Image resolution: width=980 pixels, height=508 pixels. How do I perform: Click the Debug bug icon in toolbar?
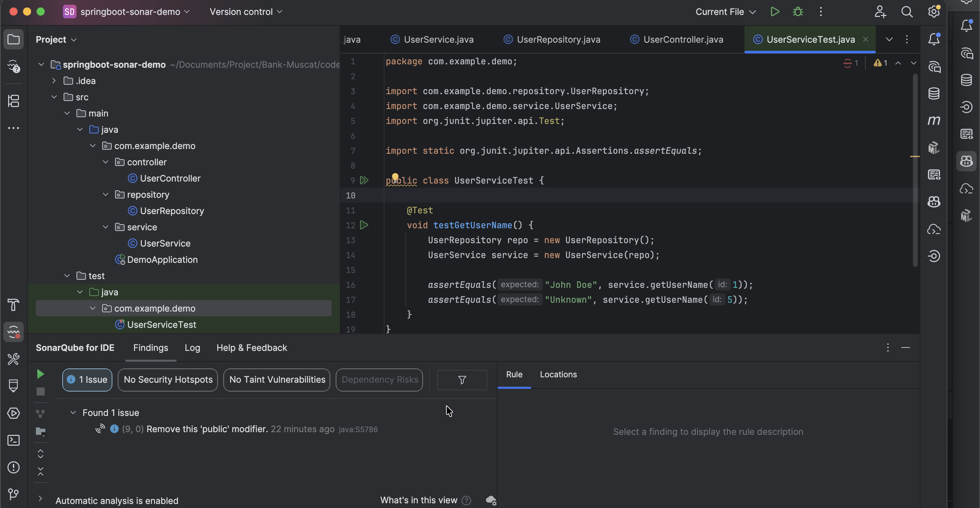point(798,12)
